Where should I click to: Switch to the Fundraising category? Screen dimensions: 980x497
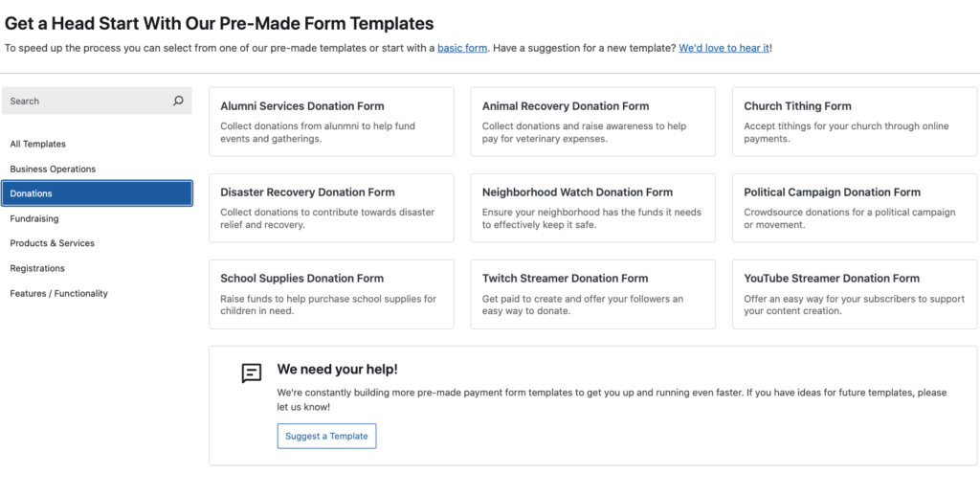(x=34, y=218)
